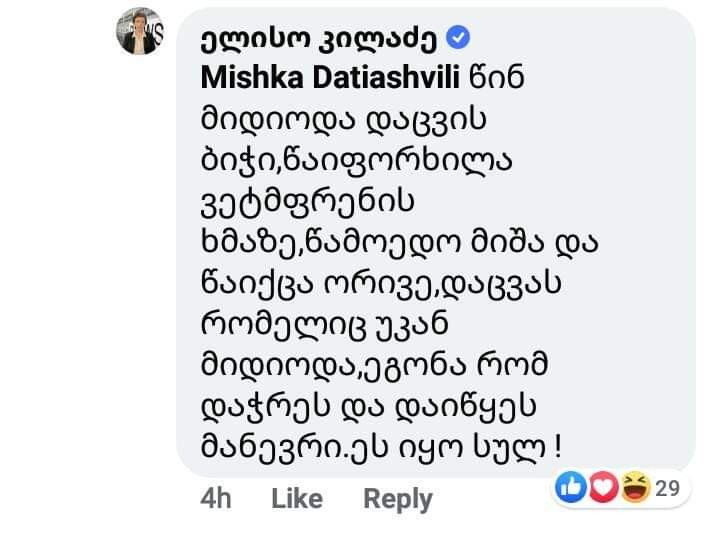Screen dimensions: 720x536
Task: Click the 4h timestamp
Action: click(215, 498)
